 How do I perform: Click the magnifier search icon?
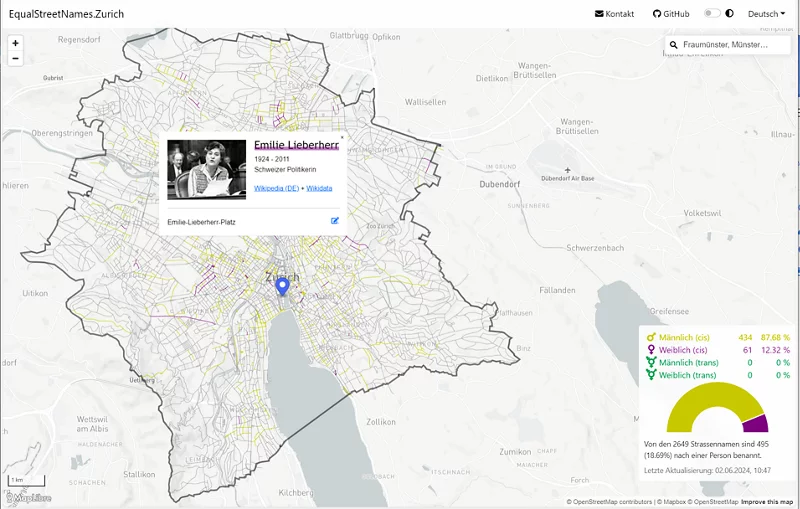click(673, 45)
